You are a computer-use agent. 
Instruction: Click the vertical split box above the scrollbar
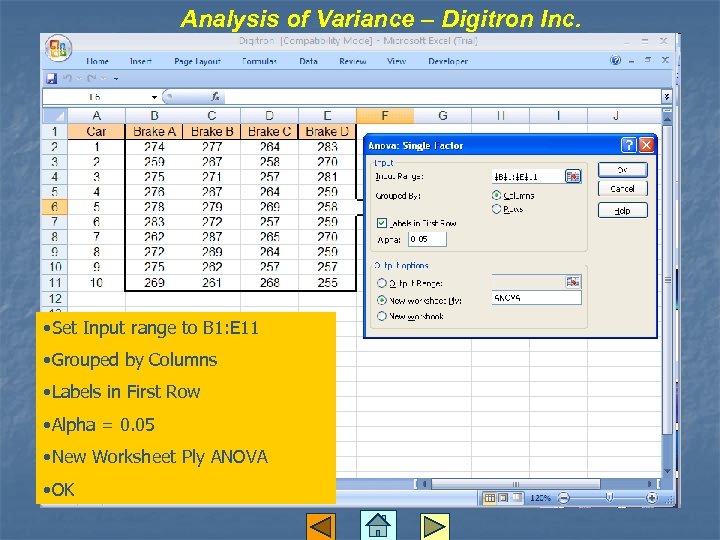pos(667,111)
